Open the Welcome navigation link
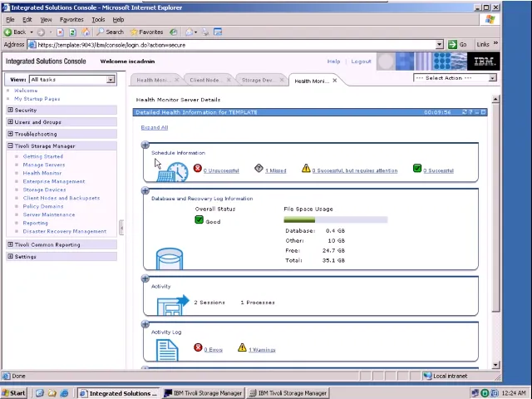This screenshot has width=532, height=399. (x=26, y=91)
